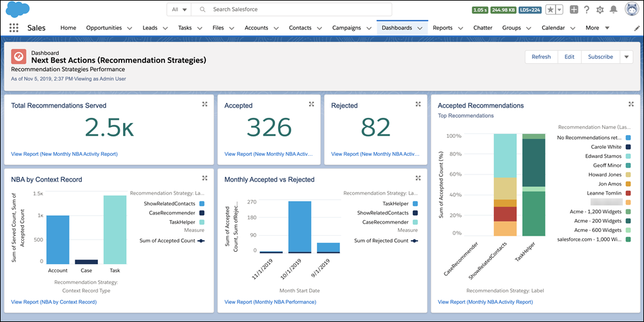Open the Tasks tab dropdown chevron

point(200,28)
